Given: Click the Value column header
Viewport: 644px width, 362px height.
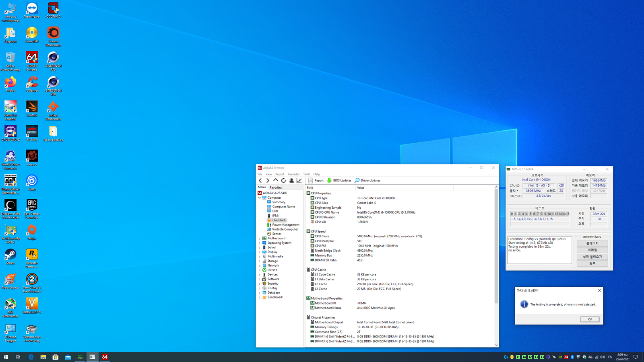Looking at the screenshot, I should (405, 188).
